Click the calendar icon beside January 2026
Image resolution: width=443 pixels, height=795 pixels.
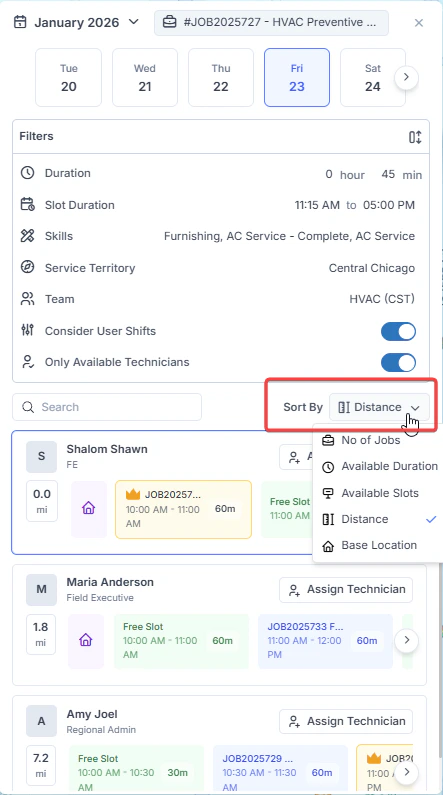[x=20, y=22]
